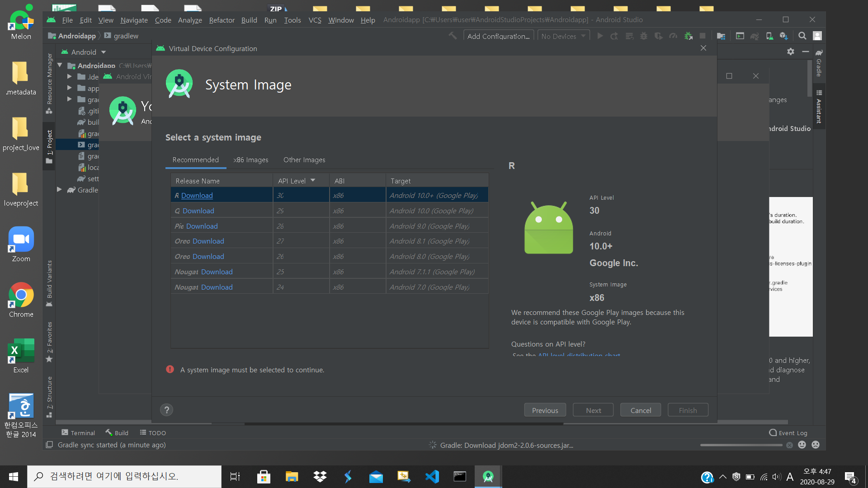Click the API Level sort arrow
The width and height of the screenshot is (868, 488).
pyautogui.click(x=313, y=180)
